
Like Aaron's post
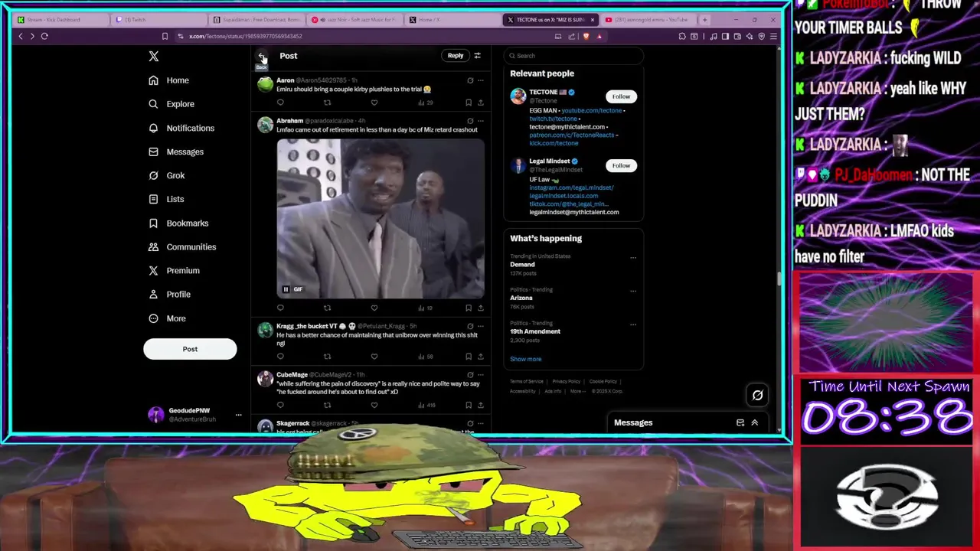[374, 103]
